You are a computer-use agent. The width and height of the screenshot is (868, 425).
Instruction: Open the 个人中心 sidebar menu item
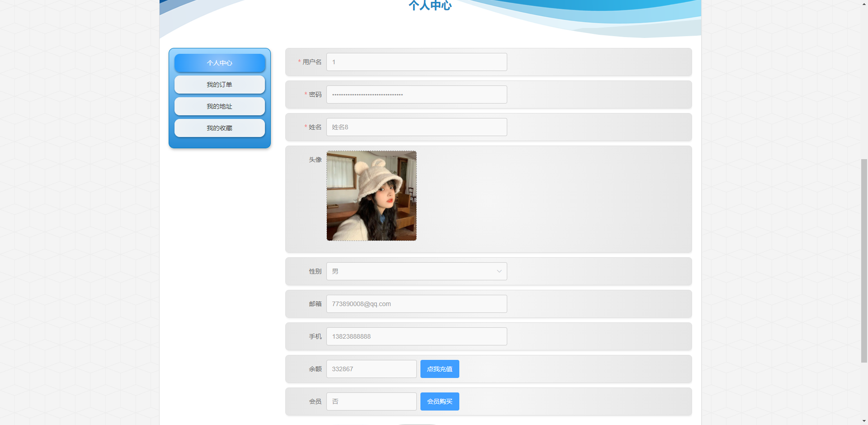(220, 63)
